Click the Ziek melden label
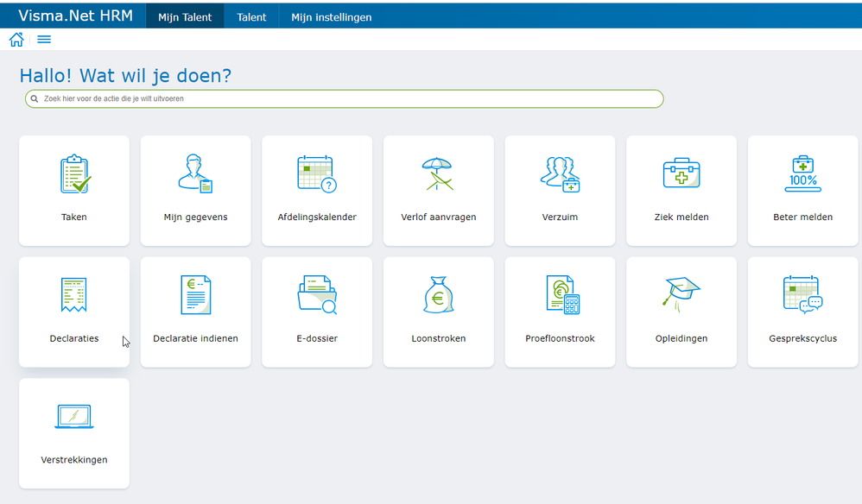 [x=681, y=217]
